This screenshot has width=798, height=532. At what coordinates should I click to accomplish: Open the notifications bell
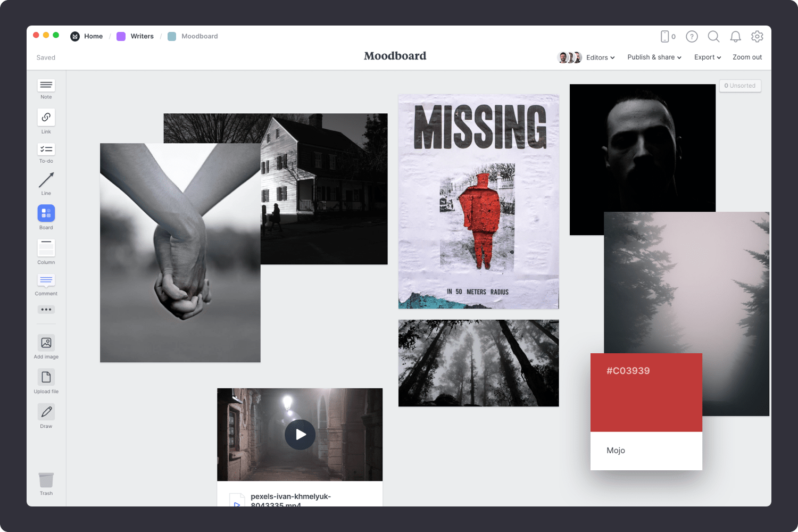click(735, 36)
